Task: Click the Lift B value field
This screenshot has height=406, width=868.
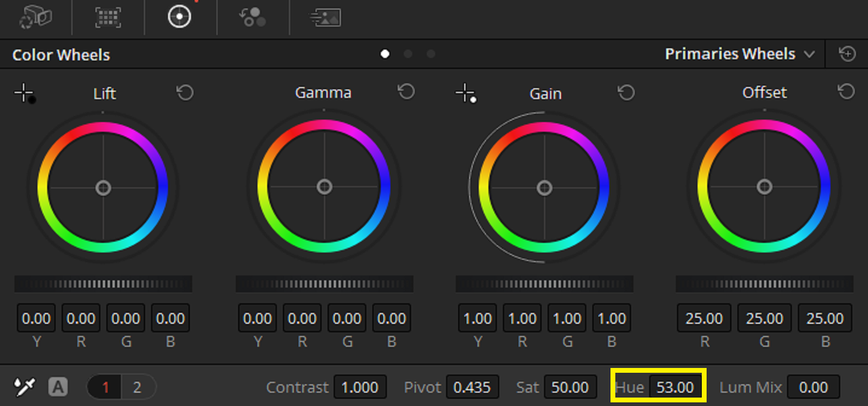Action: click(x=170, y=318)
